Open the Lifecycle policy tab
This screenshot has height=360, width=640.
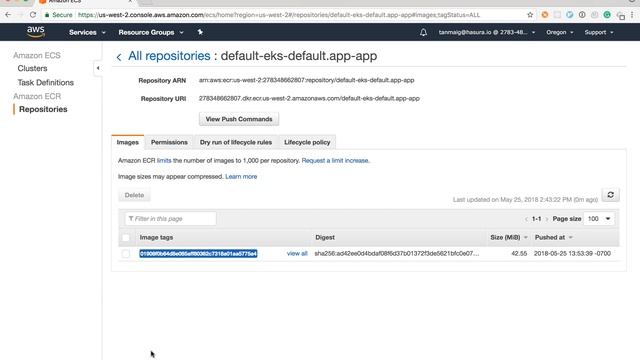pyautogui.click(x=307, y=142)
